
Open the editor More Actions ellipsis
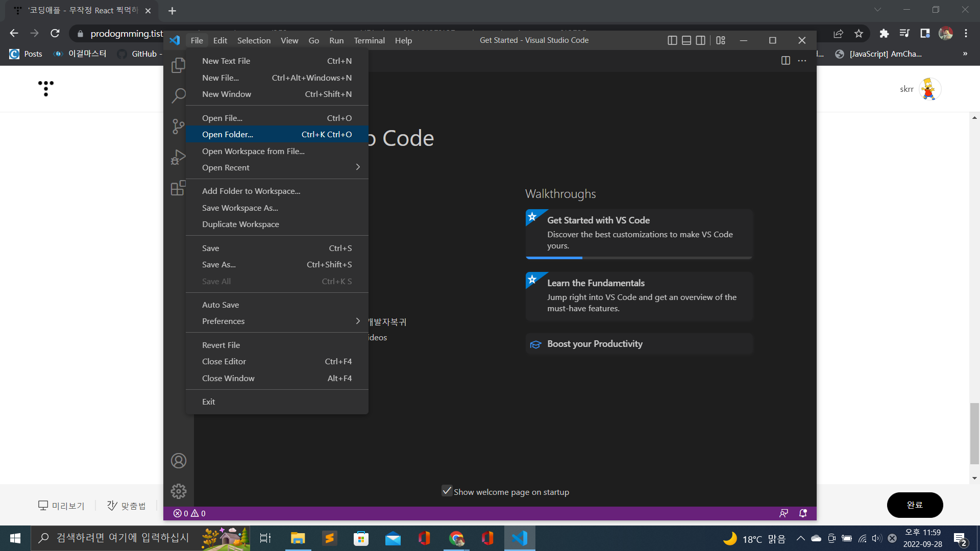click(802, 61)
